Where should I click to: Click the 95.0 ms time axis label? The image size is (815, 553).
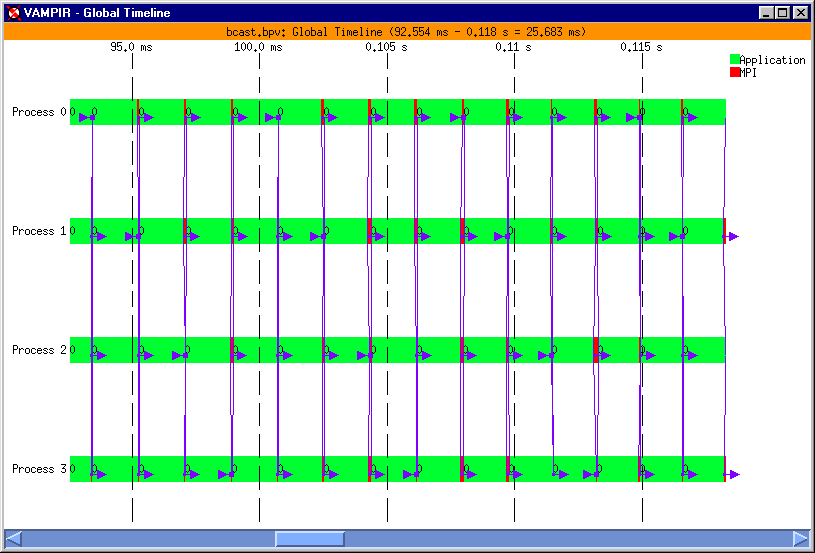pyautogui.click(x=132, y=47)
